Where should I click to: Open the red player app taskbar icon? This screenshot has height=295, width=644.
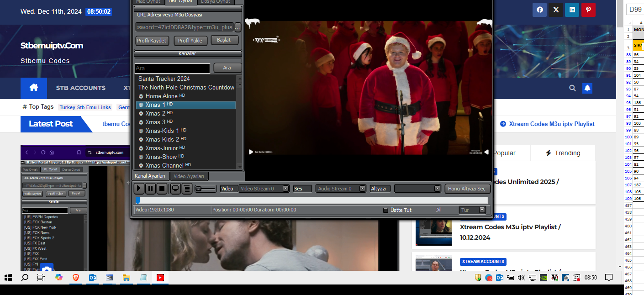160,278
